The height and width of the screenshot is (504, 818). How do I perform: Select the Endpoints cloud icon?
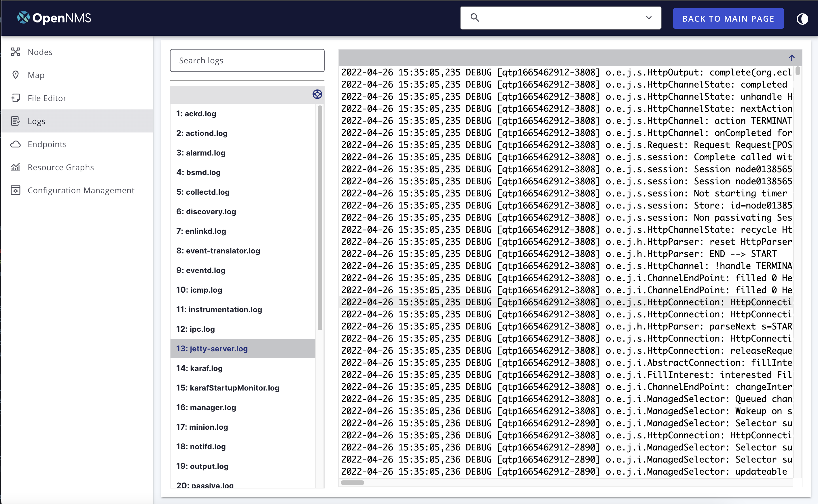(x=16, y=144)
